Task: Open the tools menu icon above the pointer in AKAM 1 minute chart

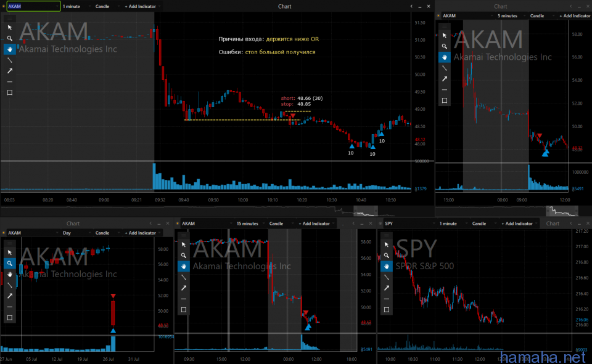Action: coord(10,18)
